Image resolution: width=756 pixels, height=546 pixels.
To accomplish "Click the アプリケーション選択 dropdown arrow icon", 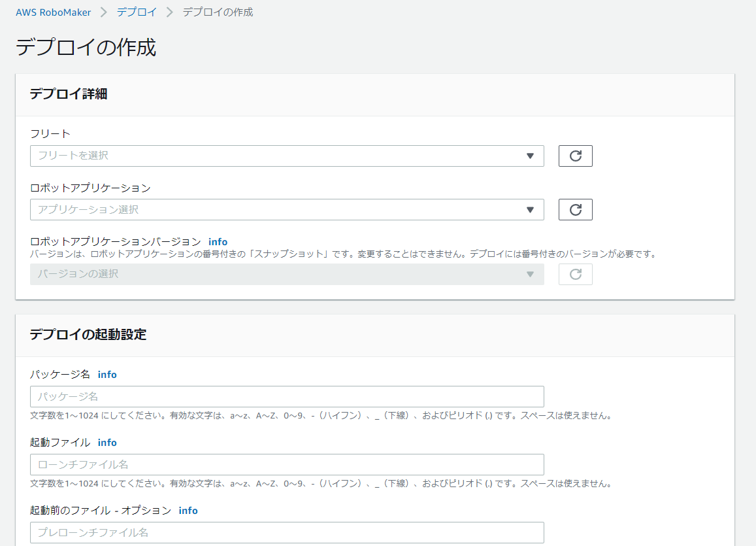I will (531, 209).
